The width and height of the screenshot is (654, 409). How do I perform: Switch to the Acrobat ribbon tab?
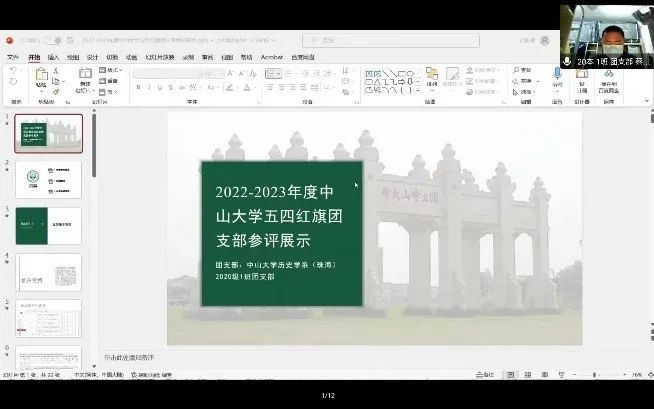[x=272, y=57]
